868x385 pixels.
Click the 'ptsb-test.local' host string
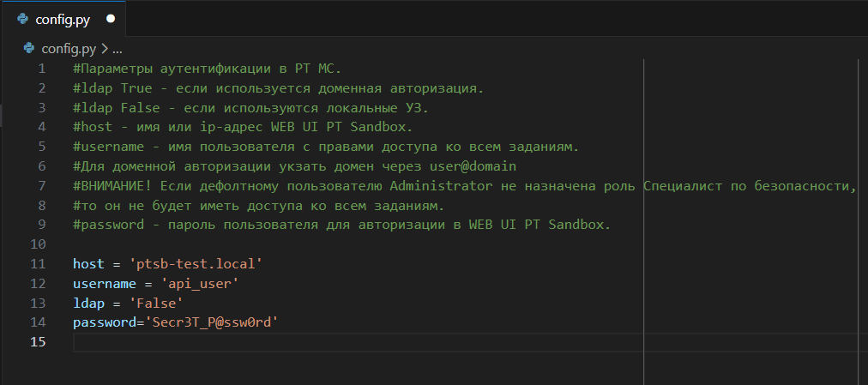196,264
